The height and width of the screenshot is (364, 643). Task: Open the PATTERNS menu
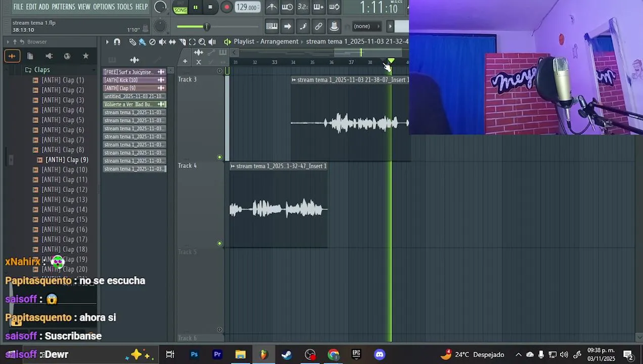[63, 7]
